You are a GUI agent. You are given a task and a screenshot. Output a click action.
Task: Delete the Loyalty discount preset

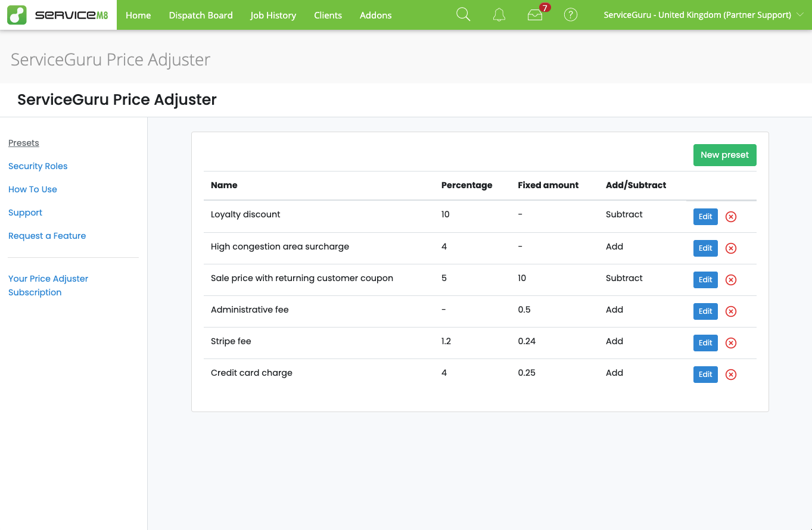tap(731, 217)
